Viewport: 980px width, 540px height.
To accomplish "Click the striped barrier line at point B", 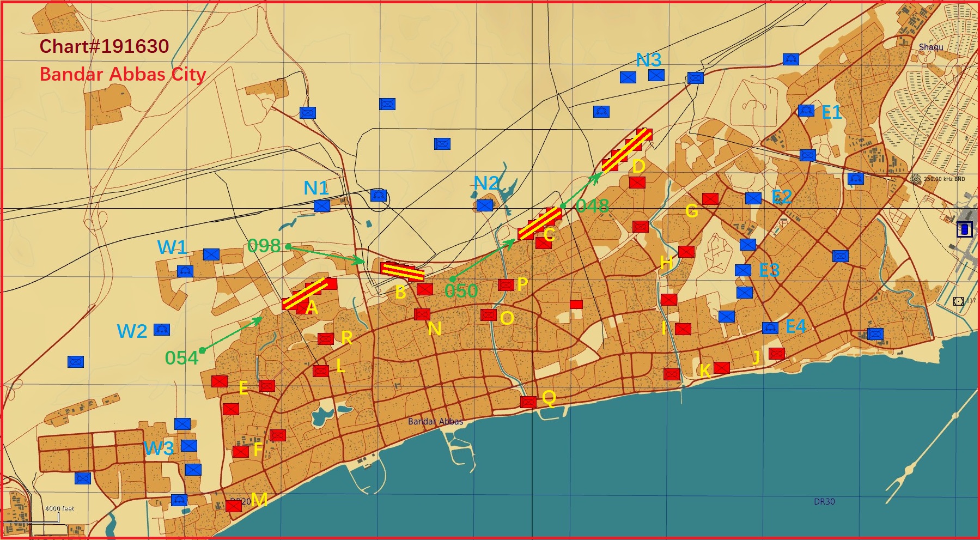I will (x=403, y=271).
